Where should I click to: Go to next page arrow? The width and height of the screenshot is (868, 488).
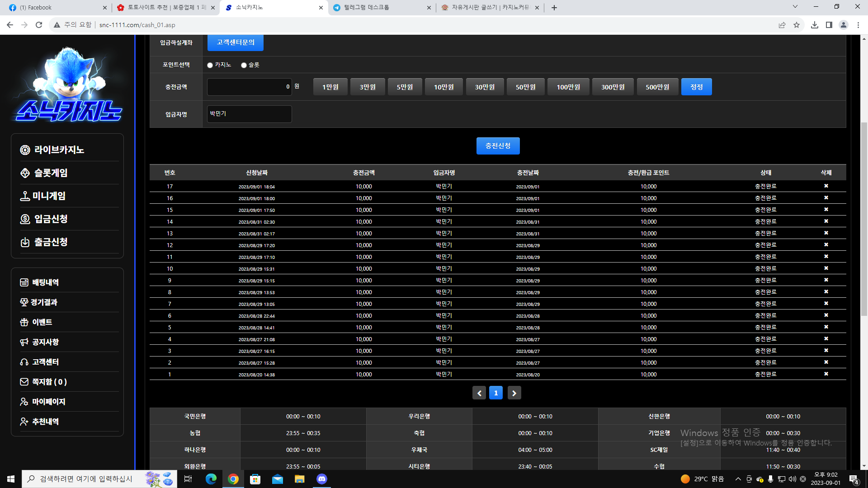514,393
